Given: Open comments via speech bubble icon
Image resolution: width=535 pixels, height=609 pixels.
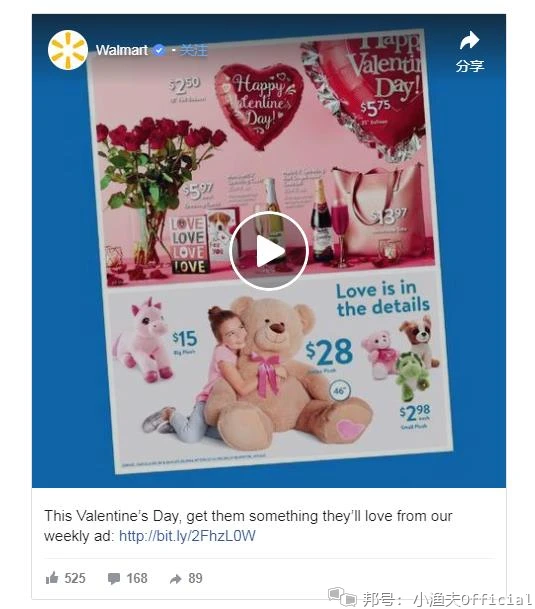Looking at the screenshot, I should [114, 578].
